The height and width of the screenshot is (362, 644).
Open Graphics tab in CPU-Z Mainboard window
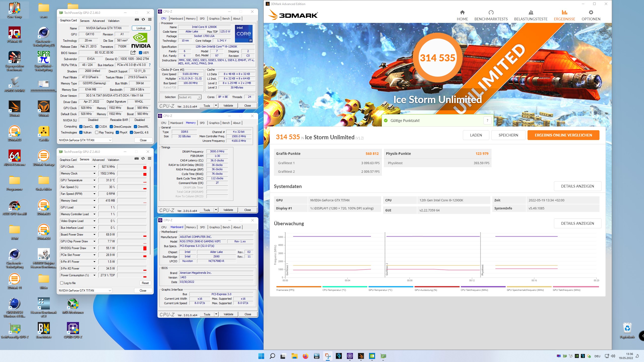click(215, 227)
